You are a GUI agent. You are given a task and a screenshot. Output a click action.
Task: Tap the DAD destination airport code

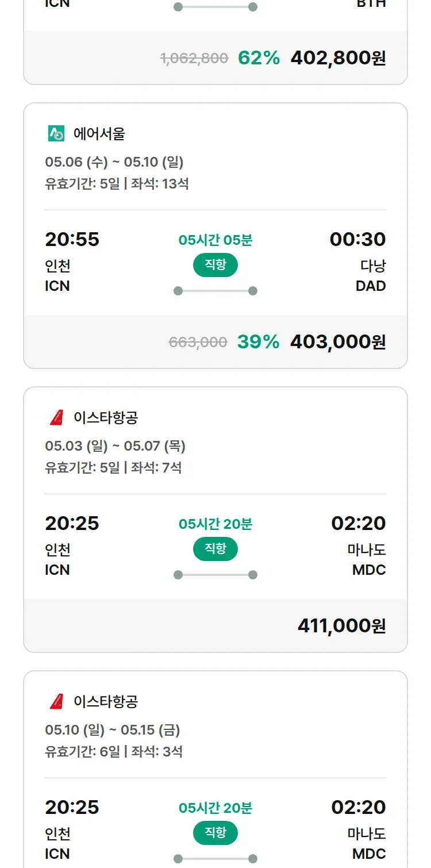[371, 286]
